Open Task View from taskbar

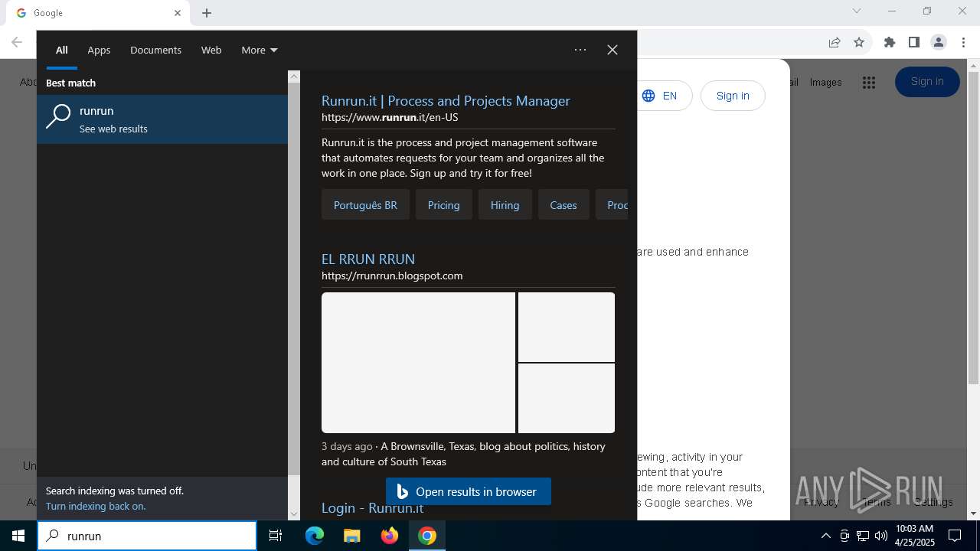(276, 536)
